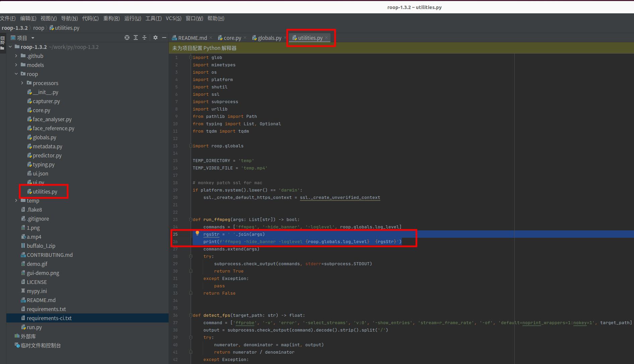Open the project view dropdown arrow
634x364 pixels.
[x=33, y=38]
